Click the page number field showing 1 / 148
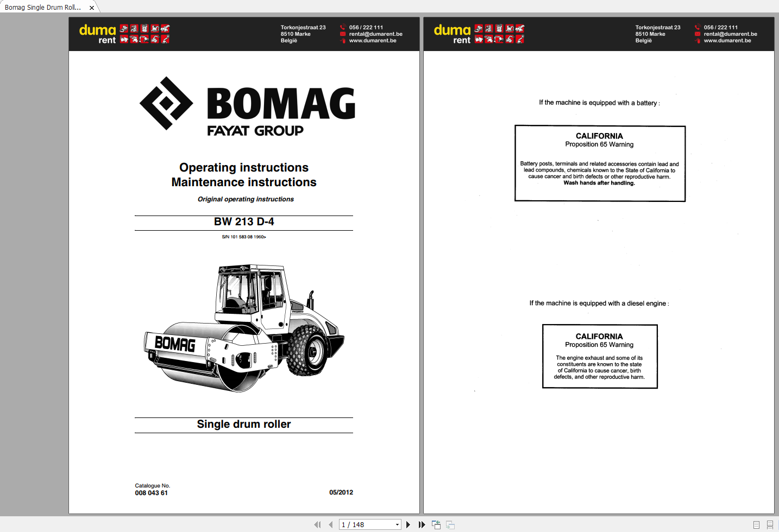779x532 pixels. point(367,524)
